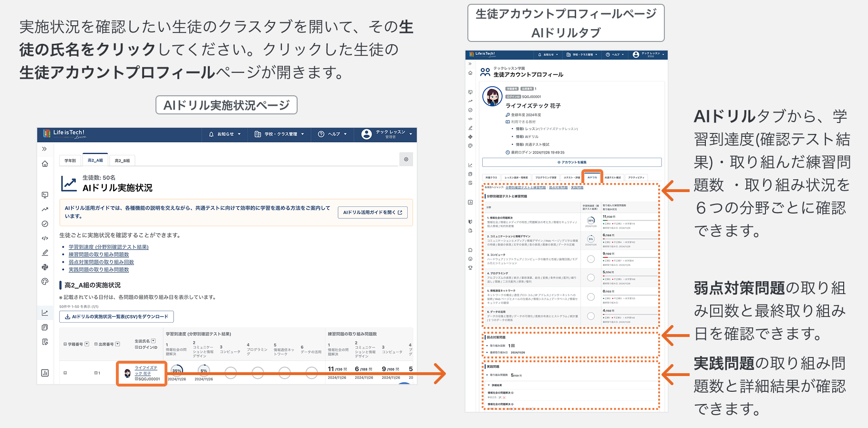Click student avatar in the ライフイズテック花子 table row
This screenshot has height=428, width=868.
(x=127, y=373)
